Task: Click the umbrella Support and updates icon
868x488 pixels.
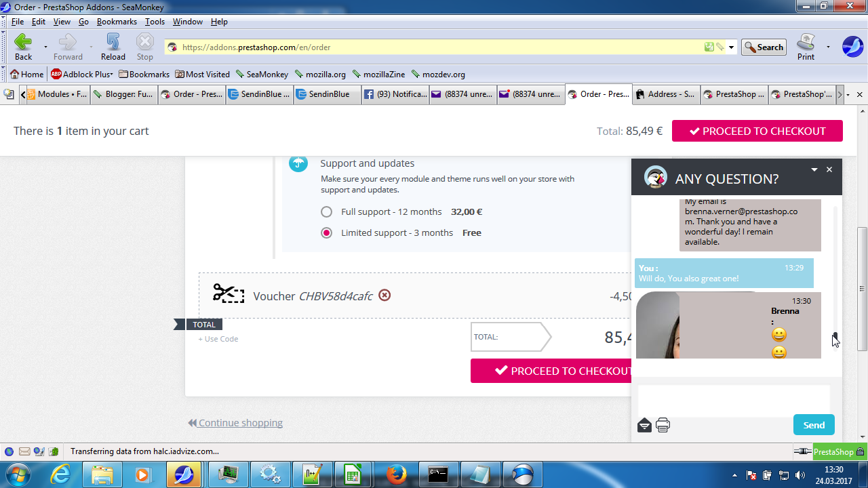Action: pos(298,163)
